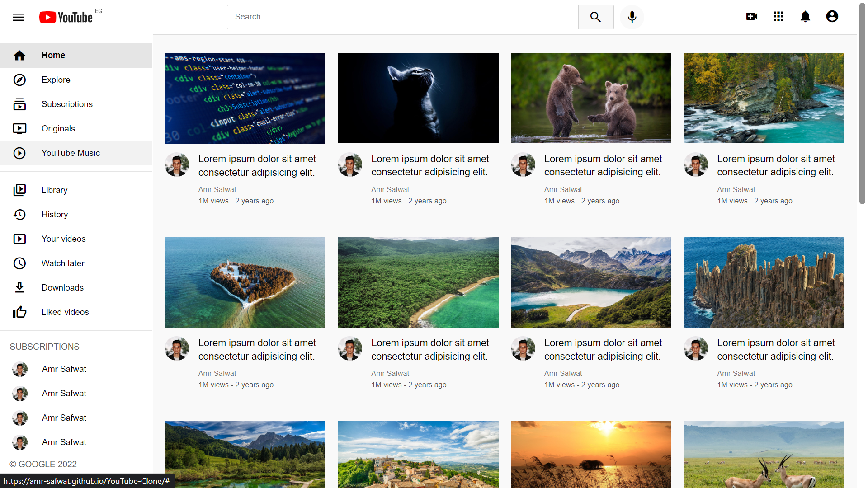Click the Explore compass icon
Image resolution: width=868 pixels, height=488 pixels.
coord(19,80)
